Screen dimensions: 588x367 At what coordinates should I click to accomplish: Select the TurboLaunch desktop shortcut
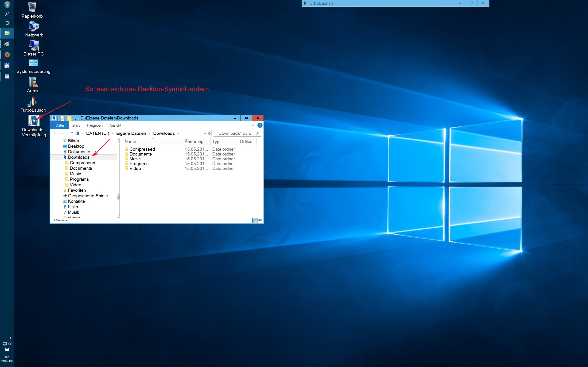pos(33,102)
